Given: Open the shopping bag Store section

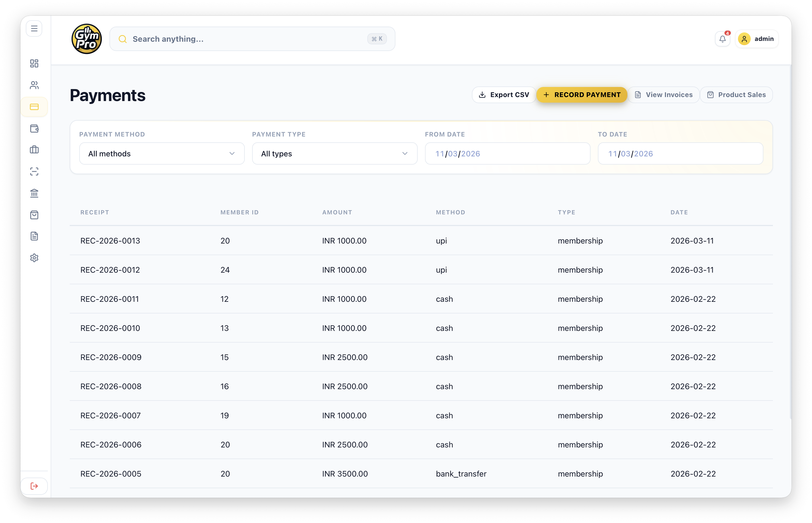Looking at the screenshot, I should click(x=34, y=215).
